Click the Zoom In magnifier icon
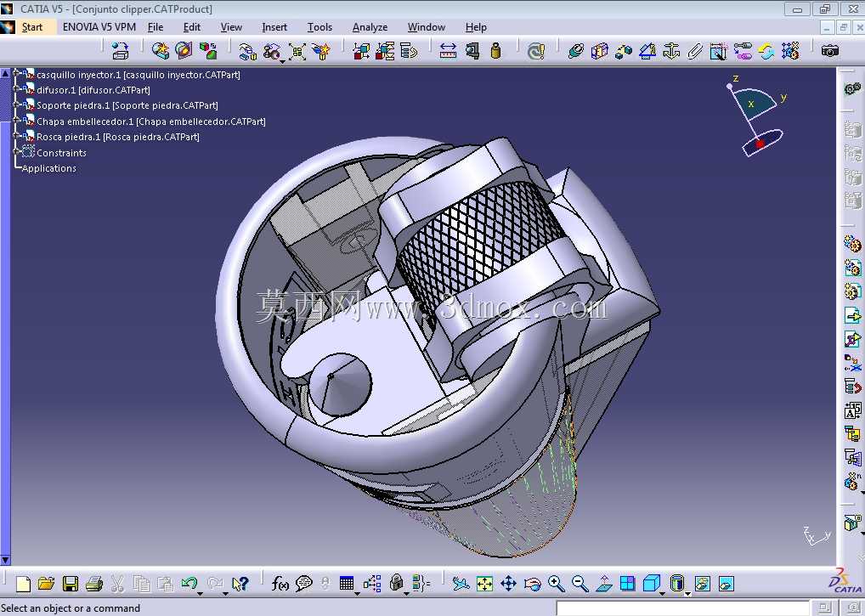This screenshot has height=616, width=865. pyautogui.click(x=556, y=584)
